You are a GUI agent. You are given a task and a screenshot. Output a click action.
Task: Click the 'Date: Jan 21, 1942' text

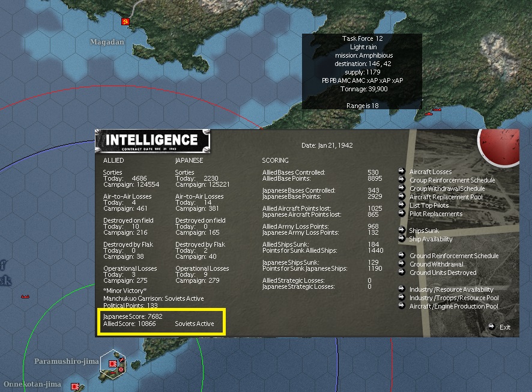pyautogui.click(x=327, y=145)
